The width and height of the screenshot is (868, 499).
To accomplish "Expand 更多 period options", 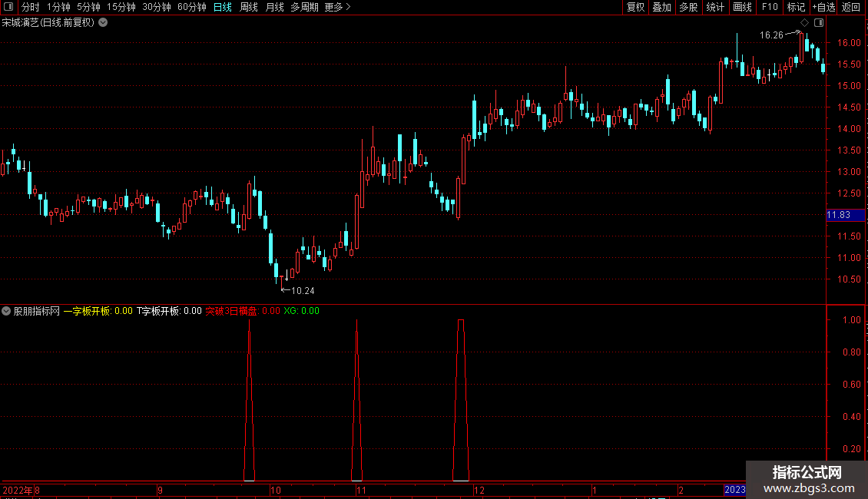I will coord(338,7).
